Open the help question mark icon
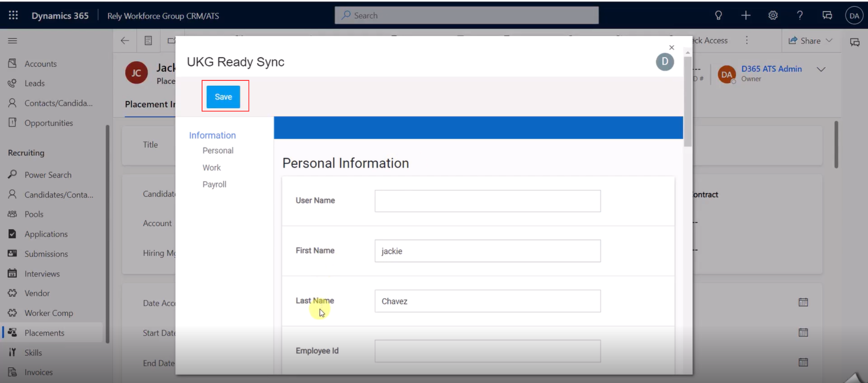This screenshot has height=383, width=868. pos(800,15)
